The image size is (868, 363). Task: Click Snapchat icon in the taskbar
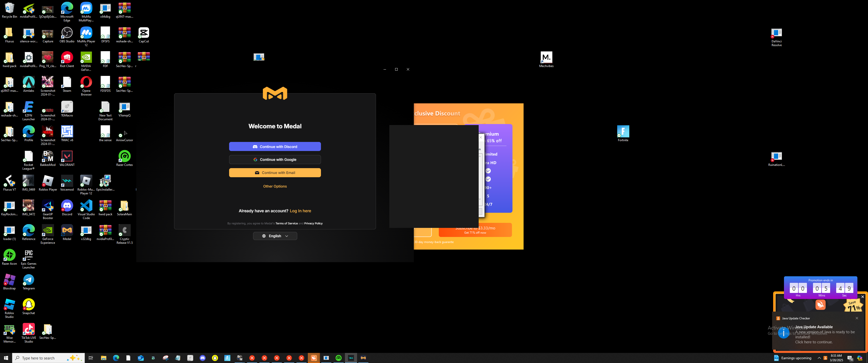[x=215, y=358]
